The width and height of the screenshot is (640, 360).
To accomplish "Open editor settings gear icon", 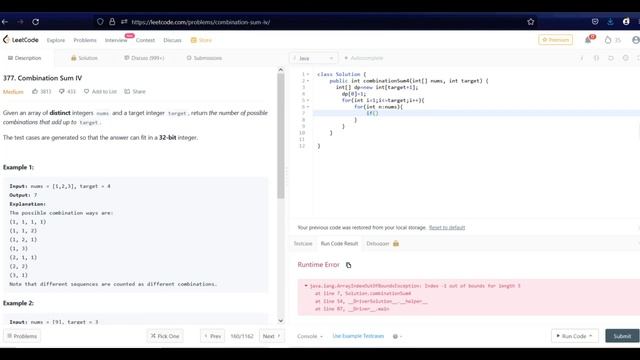I will click(x=626, y=58).
